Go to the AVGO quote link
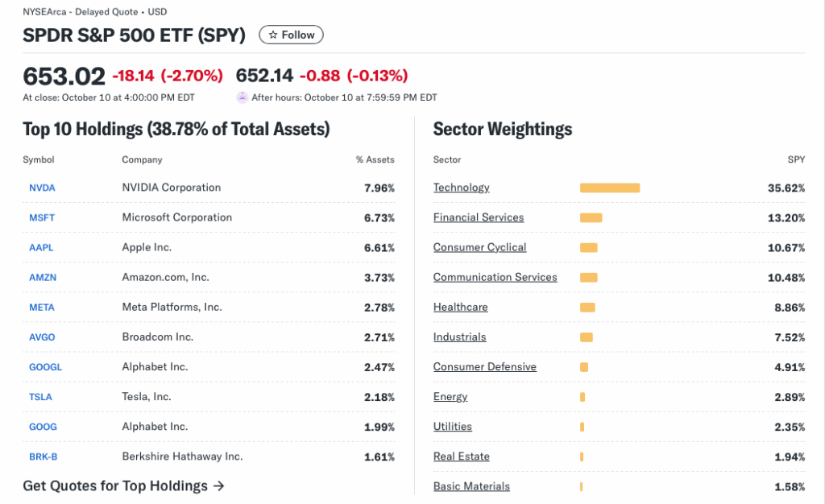Image resolution: width=825 pixels, height=504 pixels. (42, 337)
